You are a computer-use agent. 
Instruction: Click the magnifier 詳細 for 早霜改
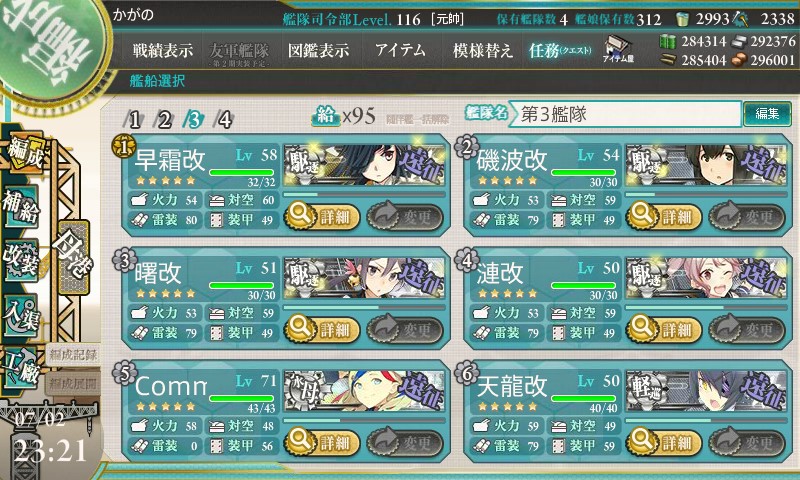point(321,217)
